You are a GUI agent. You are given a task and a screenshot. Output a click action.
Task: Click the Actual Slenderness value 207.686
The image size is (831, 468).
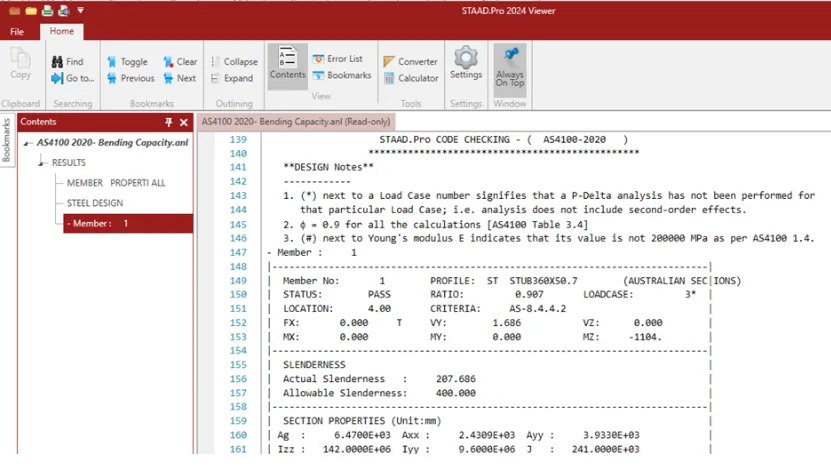pos(456,379)
